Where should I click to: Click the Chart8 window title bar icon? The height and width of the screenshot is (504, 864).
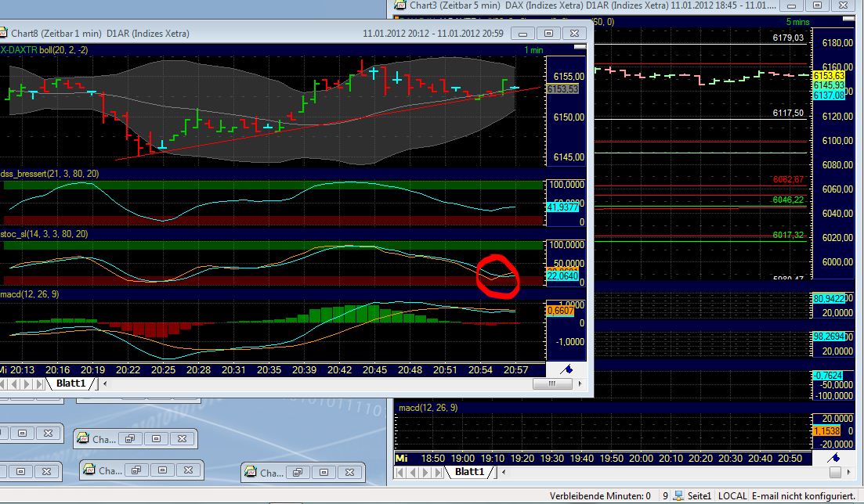coord(4,34)
